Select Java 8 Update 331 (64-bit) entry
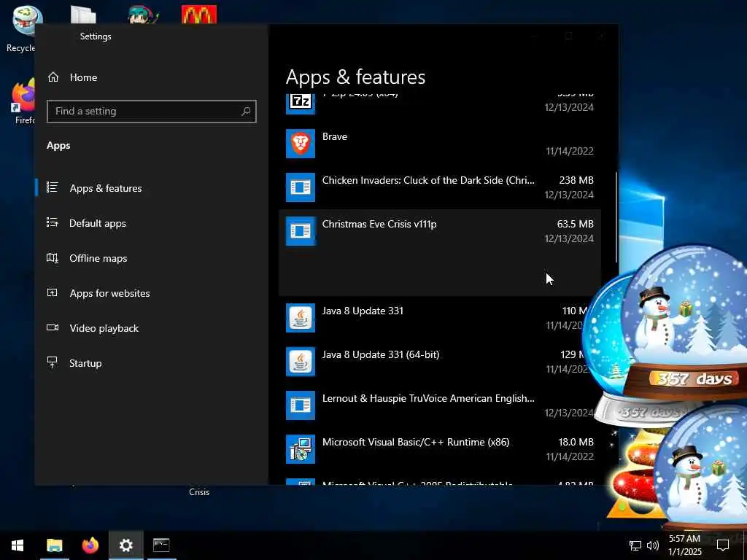Image resolution: width=747 pixels, height=560 pixels. [x=433, y=362]
